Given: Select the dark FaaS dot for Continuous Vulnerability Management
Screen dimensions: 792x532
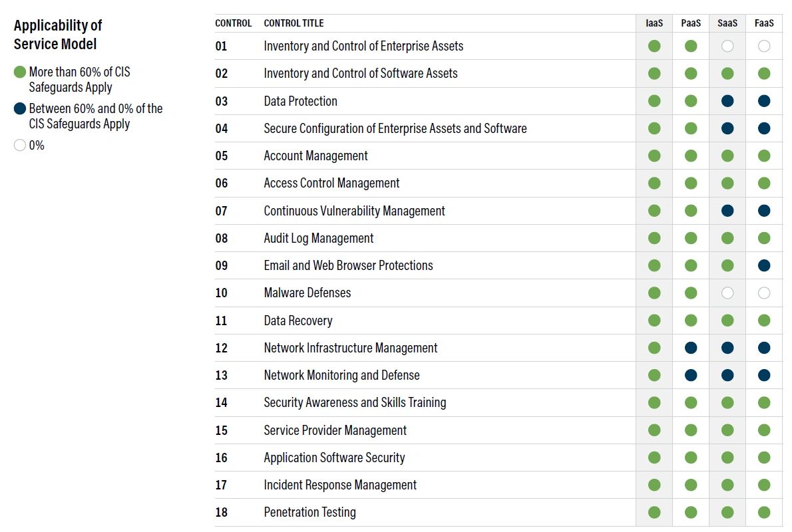Looking at the screenshot, I should pyautogui.click(x=763, y=210).
